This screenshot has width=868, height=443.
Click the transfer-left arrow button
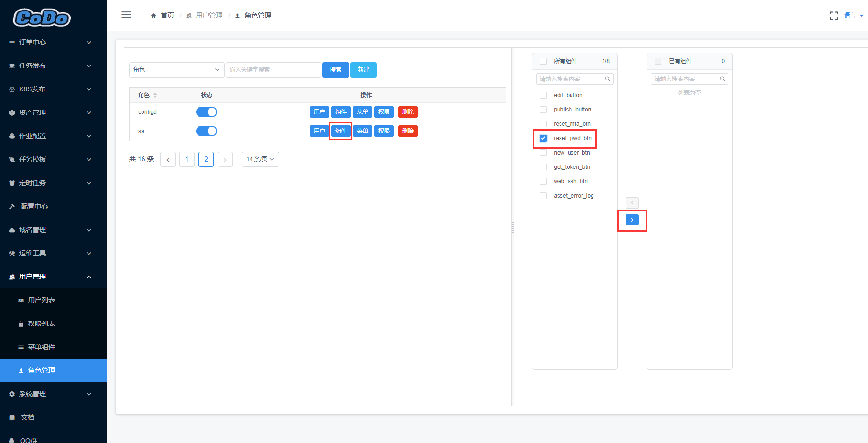click(x=632, y=203)
